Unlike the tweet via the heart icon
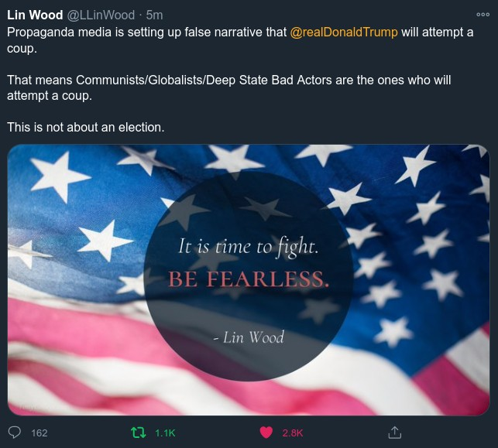 (266, 433)
